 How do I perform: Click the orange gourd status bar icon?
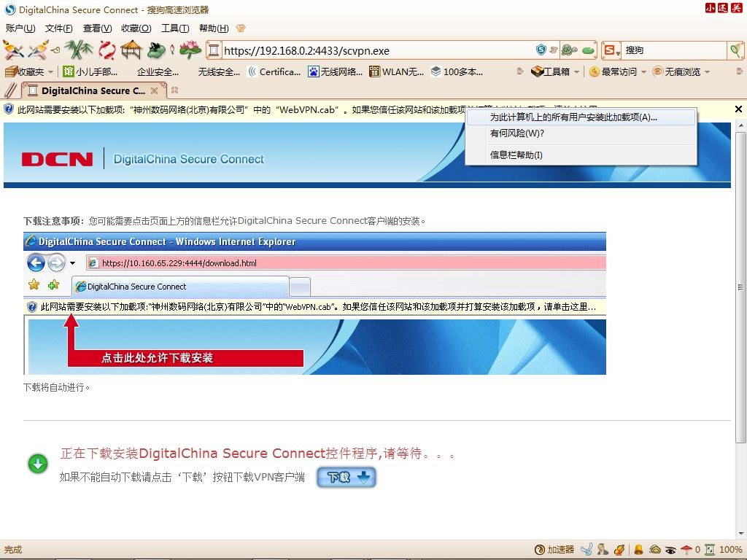point(619,550)
